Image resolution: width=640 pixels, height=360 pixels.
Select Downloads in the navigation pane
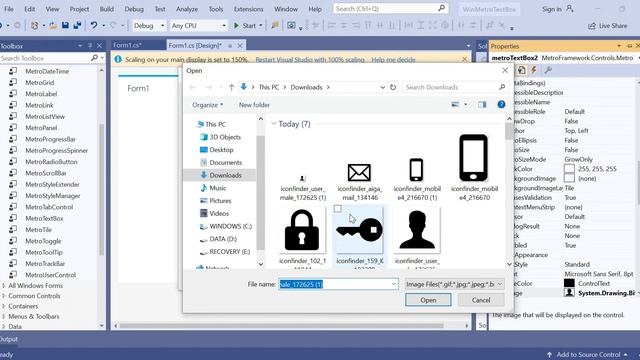point(225,175)
